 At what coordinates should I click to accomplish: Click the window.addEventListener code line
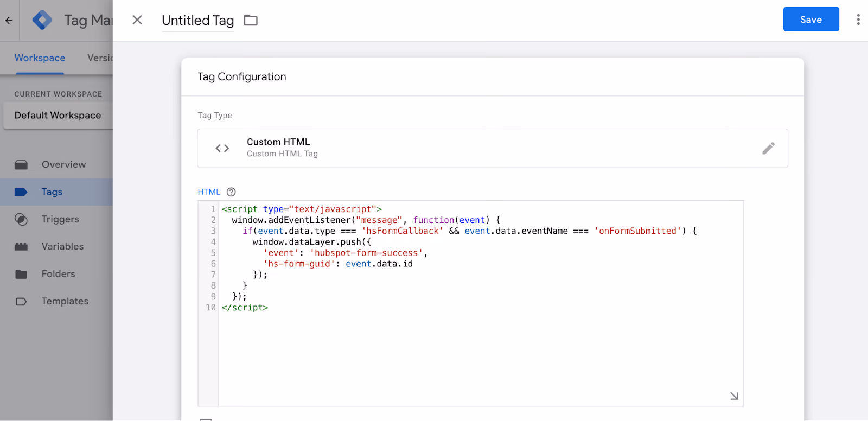(366, 220)
